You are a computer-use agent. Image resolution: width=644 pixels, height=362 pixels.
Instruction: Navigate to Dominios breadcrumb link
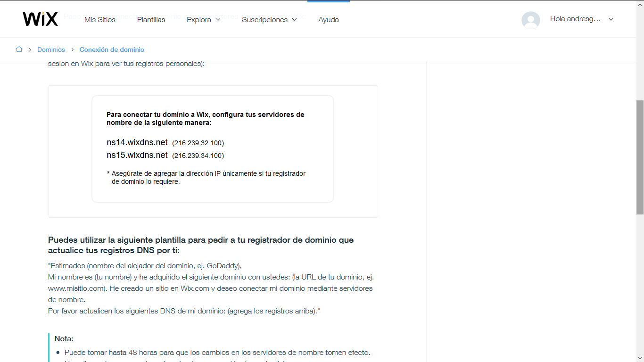click(x=51, y=49)
